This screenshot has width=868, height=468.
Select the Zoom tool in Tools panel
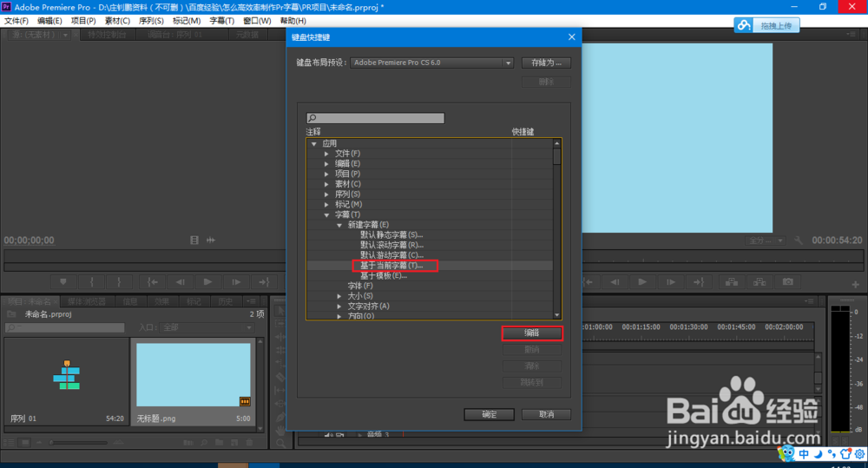(x=280, y=443)
